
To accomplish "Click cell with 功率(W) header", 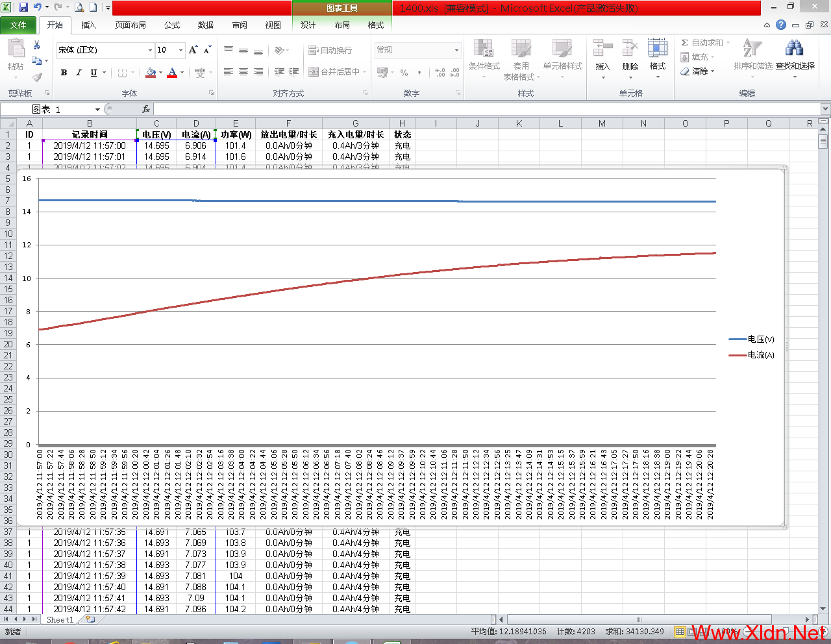I will point(236,134).
